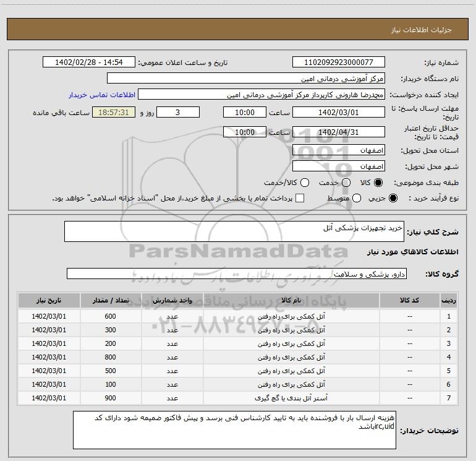Click the row number 6 cell
The image size is (476, 461).
(449, 384)
